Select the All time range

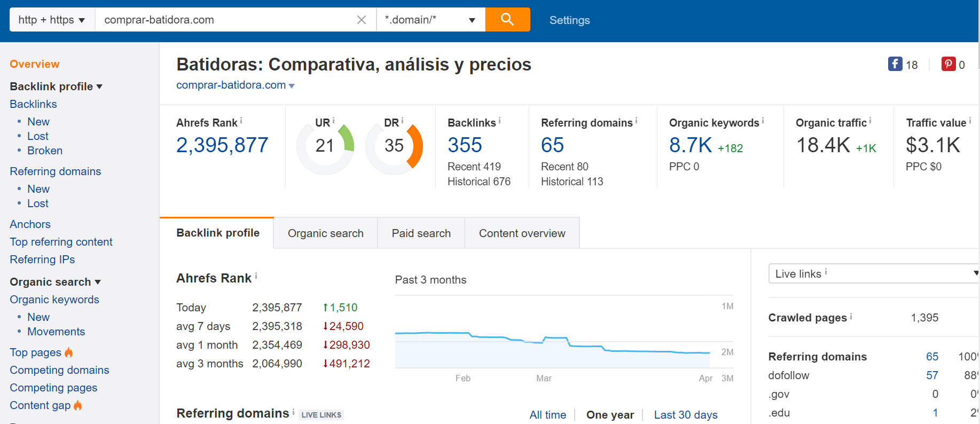click(x=548, y=415)
